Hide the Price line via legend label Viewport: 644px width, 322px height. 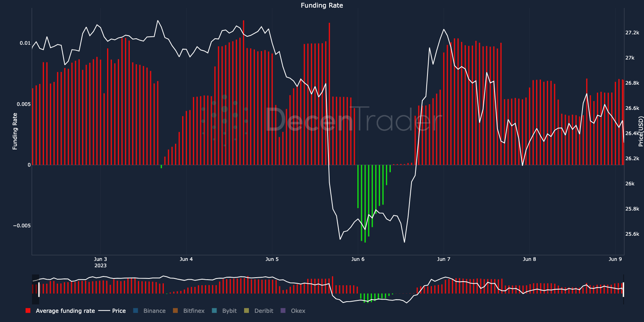tap(119, 311)
